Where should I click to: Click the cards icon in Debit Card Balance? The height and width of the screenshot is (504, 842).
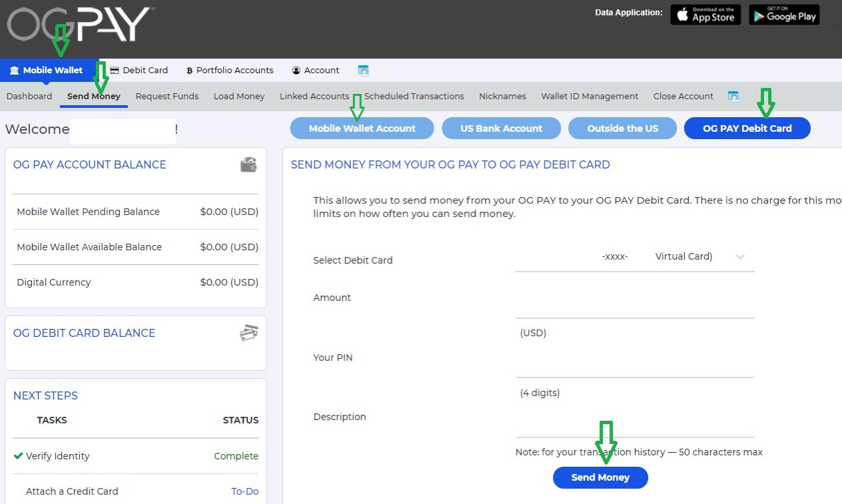tap(248, 333)
